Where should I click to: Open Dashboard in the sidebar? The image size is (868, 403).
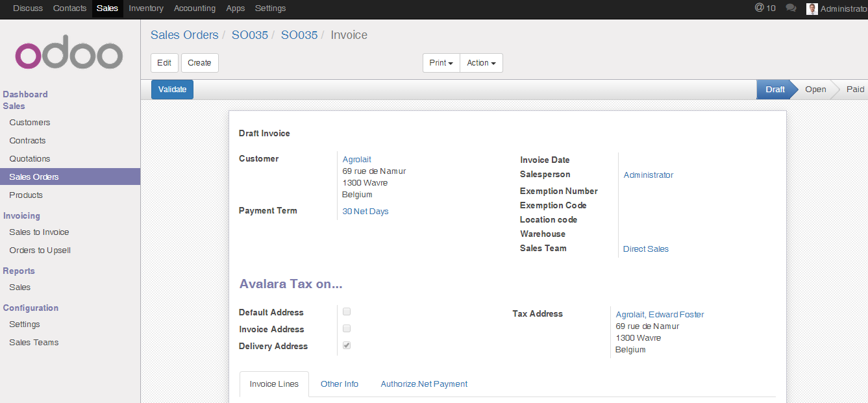(25, 94)
